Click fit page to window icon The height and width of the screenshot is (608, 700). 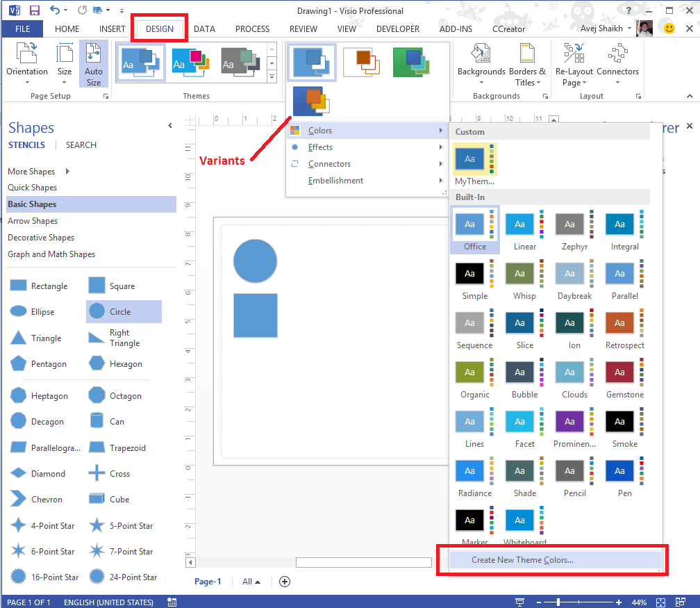tap(660, 602)
